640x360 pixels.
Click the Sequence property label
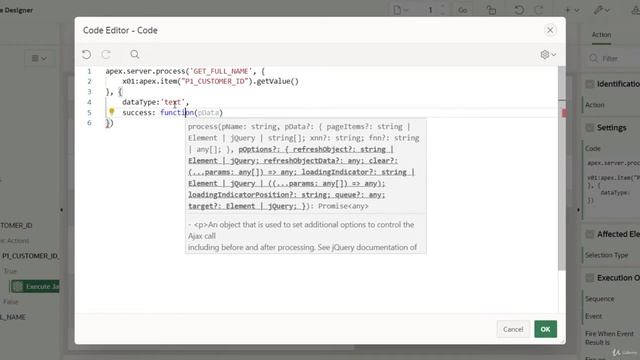click(x=599, y=299)
